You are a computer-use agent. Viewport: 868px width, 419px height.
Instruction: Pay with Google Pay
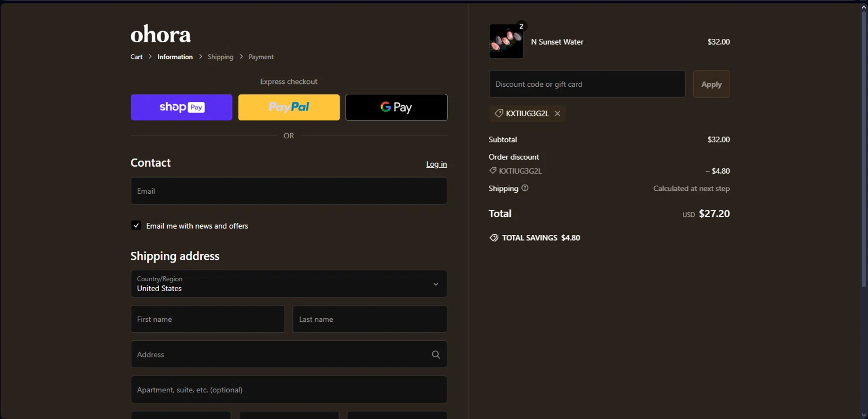396,108
